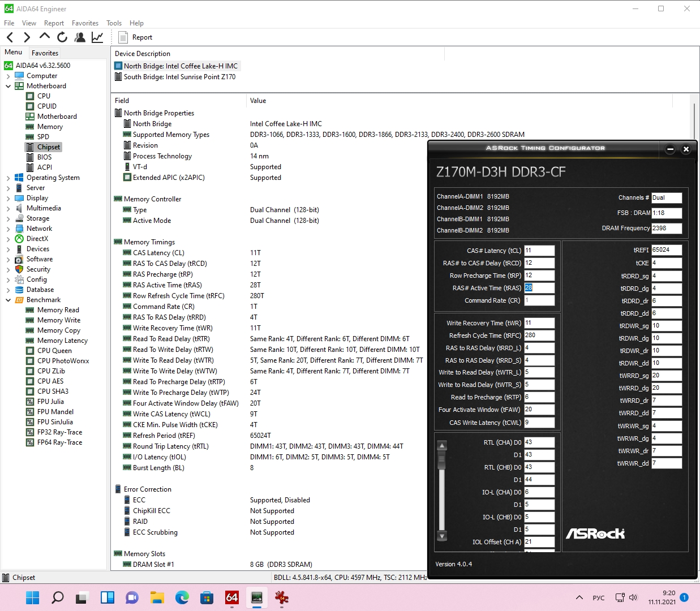
Task: Select the CPU item under Motherboard
Action: point(44,96)
